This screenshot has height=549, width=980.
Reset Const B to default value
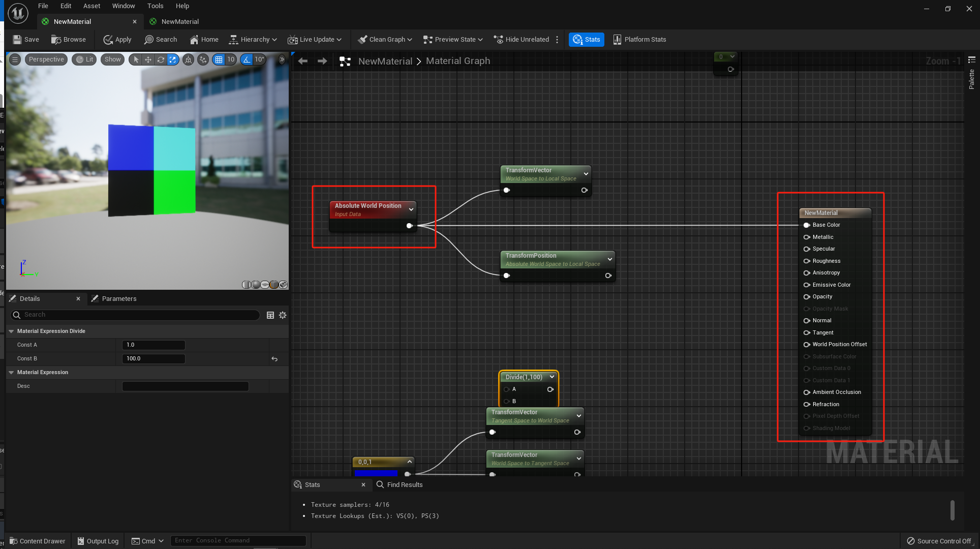[x=274, y=359]
